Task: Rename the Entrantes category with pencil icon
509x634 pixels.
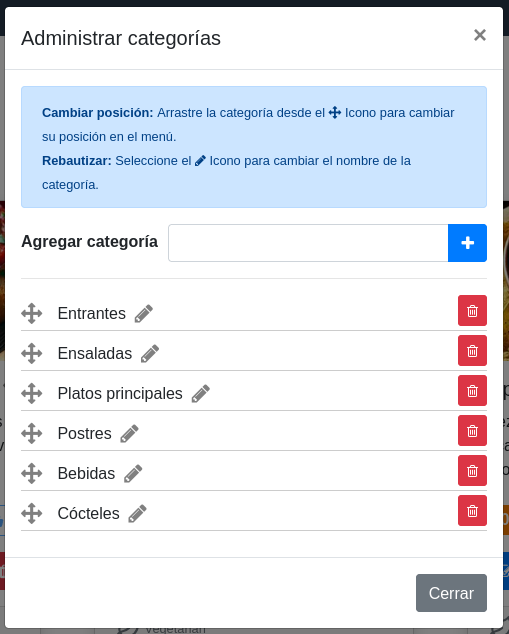Action: pos(144,314)
